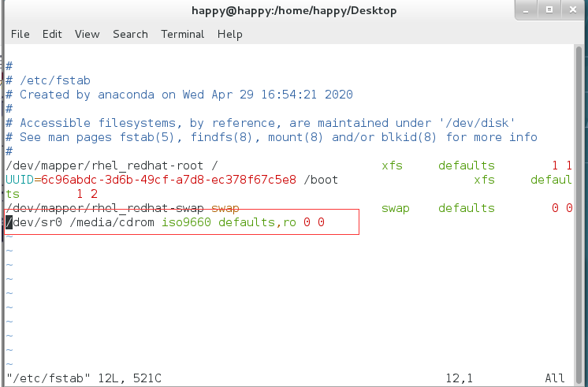Open the Terminal menu
588x387 pixels.
click(x=183, y=34)
